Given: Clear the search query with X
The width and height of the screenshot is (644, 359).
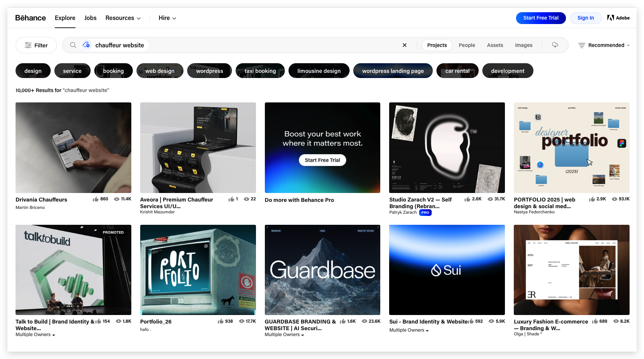Looking at the screenshot, I should click(x=405, y=45).
